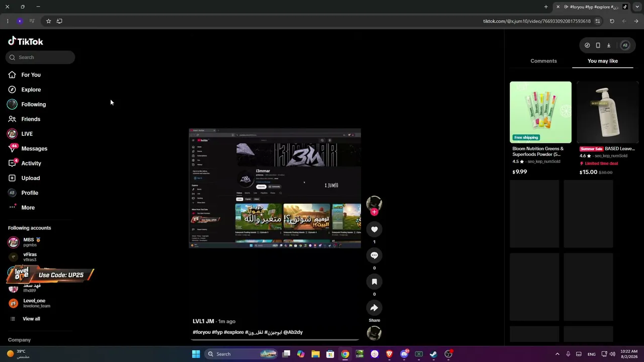This screenshot has width=644, height=362.
Task: Open the Bloom Nutrition Greens product image
Action: 540,112
